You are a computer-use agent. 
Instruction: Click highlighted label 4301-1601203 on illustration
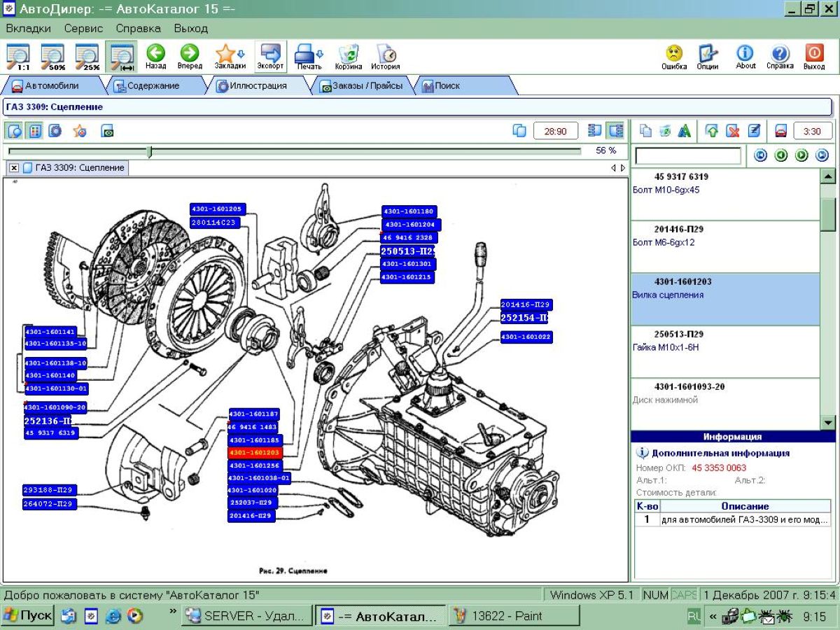tap(255, 453)
